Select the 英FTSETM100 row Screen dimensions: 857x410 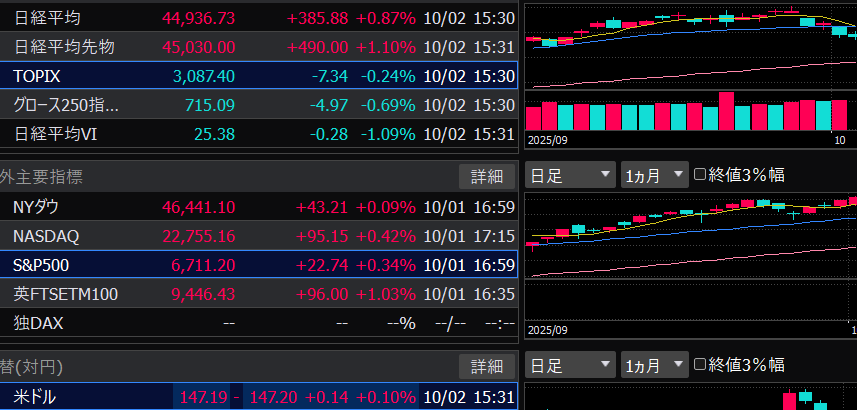tap(258, 294)
